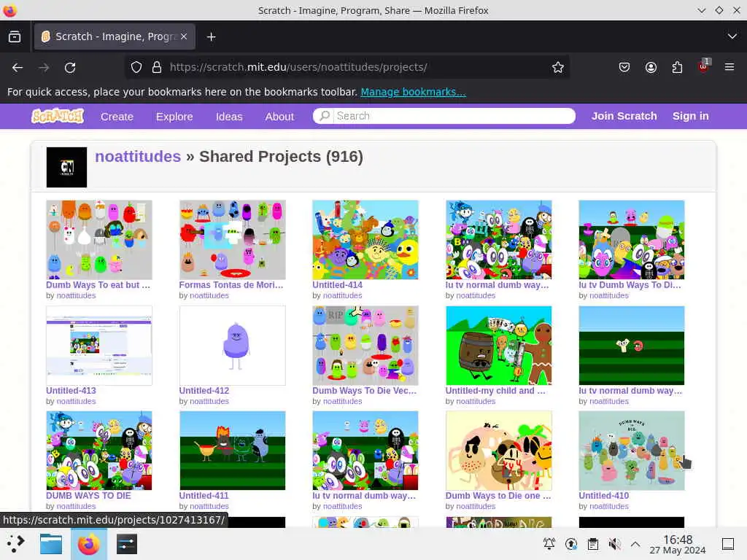Open the uBlock Origin extension icon
747x560 pixels.
[x=704, y=66]
